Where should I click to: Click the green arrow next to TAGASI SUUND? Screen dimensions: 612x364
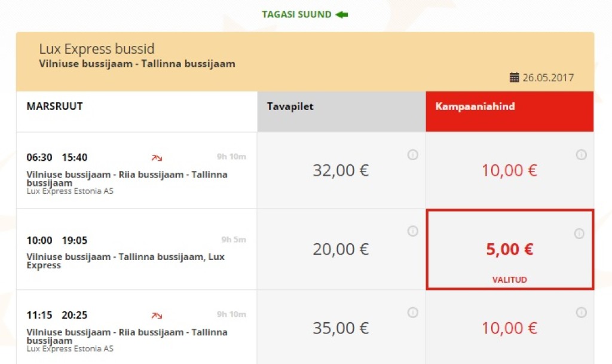[341, 15]
